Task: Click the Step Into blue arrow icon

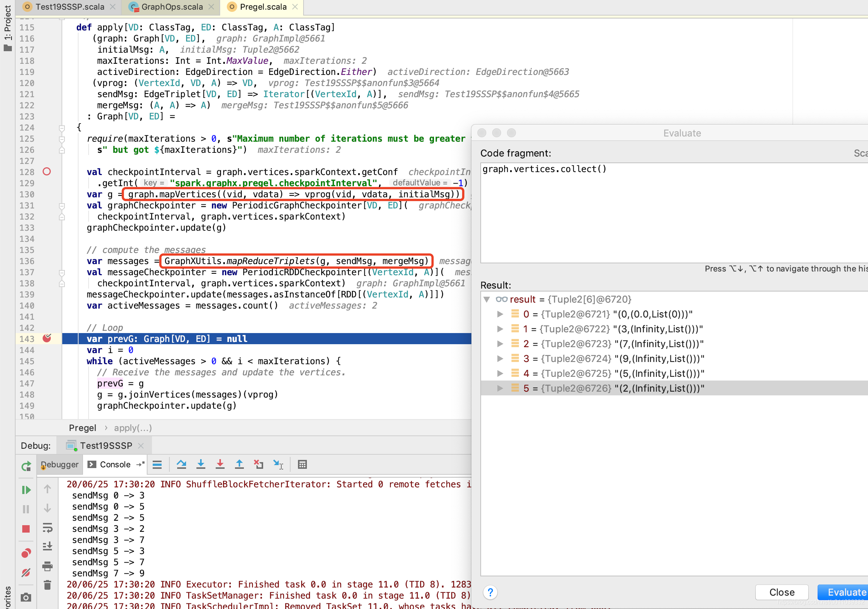Action: (x=201, y=464)
